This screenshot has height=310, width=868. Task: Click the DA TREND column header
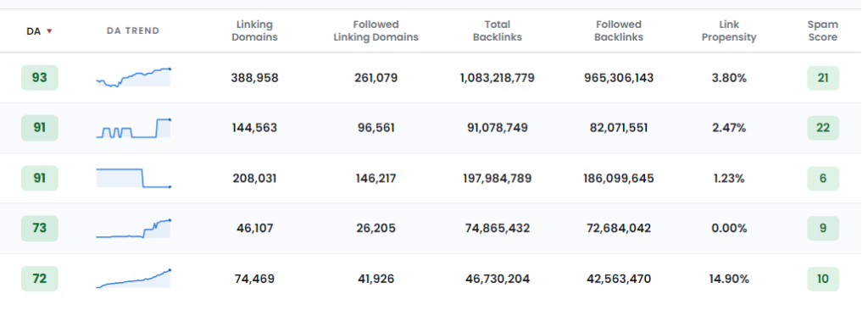point(133,31)
